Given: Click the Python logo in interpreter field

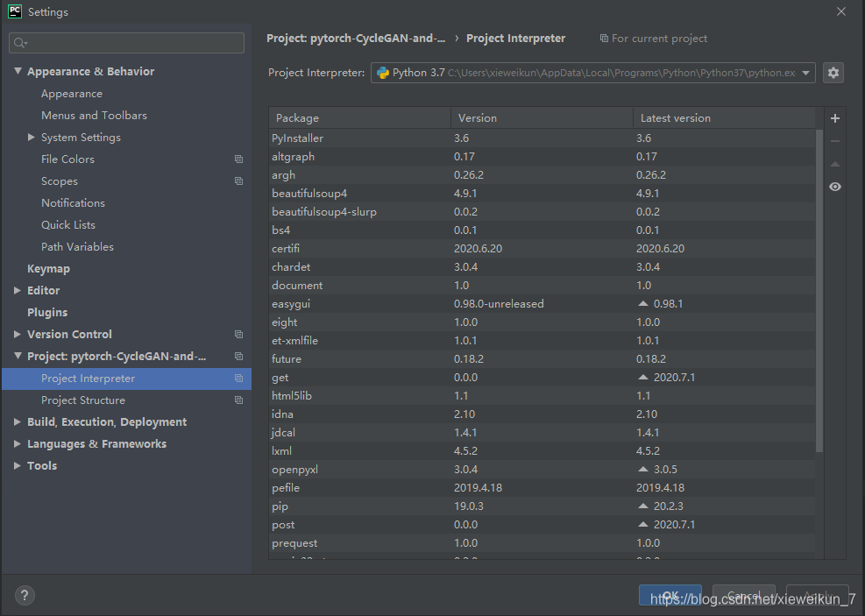Looking at the screenshot, I should pyautogui.click(x=383, y=73).
